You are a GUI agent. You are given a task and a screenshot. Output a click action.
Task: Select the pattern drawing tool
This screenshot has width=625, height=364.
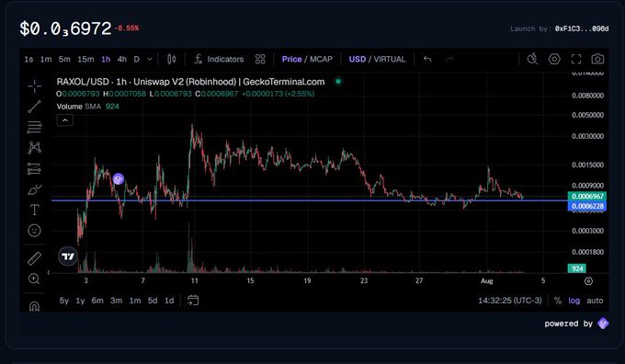(34, 148)
